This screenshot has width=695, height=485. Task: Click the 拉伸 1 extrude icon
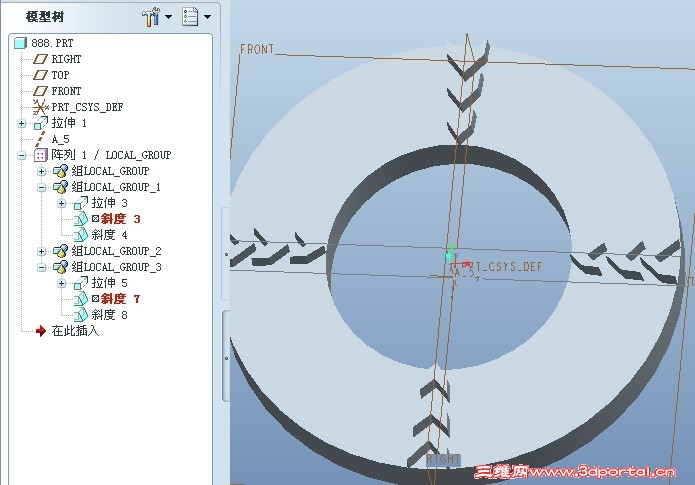click(41, 123)
